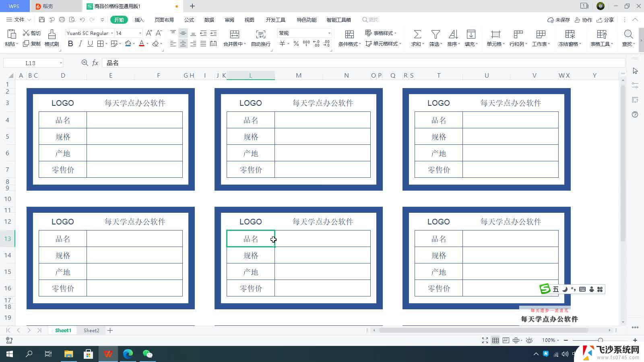Click the percent style icon
The image size is (644, 362).
click(x=296, y=43)
